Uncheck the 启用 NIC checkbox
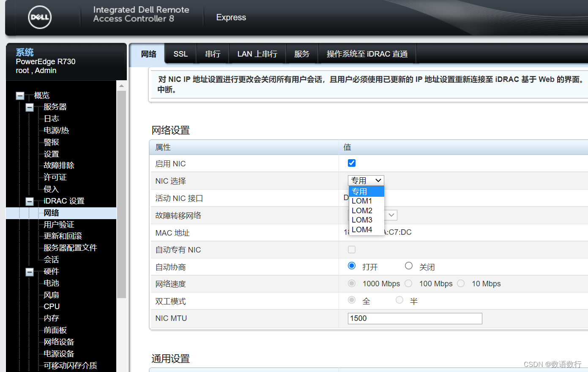The width and height of the screenshot is (588, 372). click(352, 163)
